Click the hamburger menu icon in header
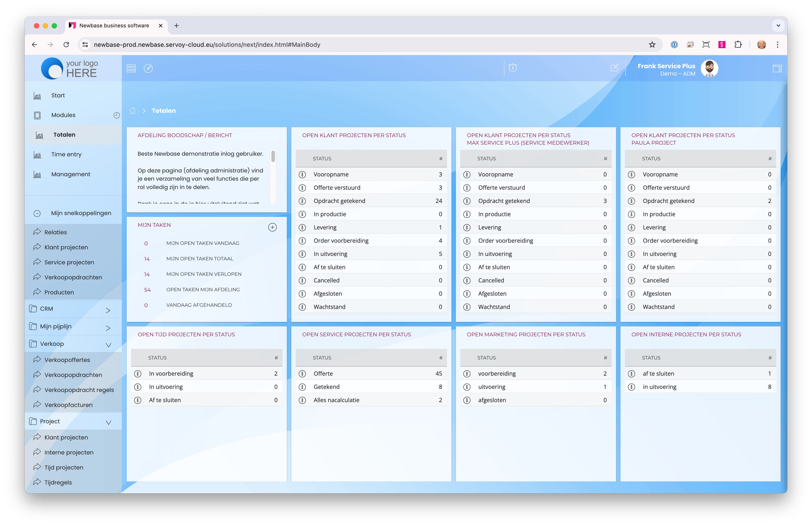 tap(131, 68)
